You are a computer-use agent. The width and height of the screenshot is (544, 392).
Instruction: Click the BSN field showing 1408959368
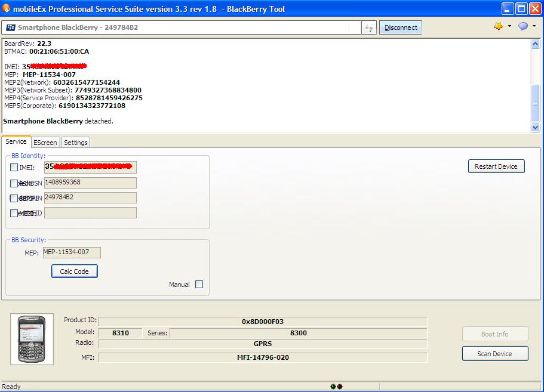(90, 183)
